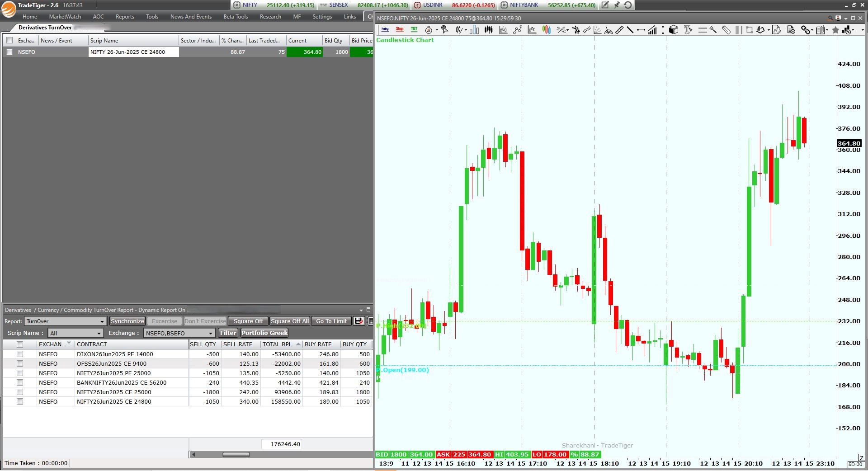Click the scissors cut-drawing tool
Viewport: 868px width, 471px height.
coord(561,30)
